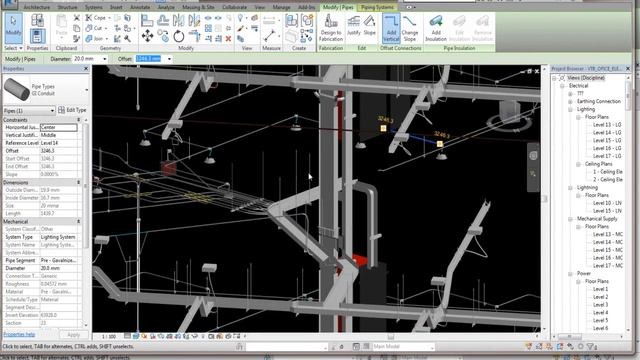640x360 pixels.
Task: Open the Systems ribbon tab
Action: (94, 7)
